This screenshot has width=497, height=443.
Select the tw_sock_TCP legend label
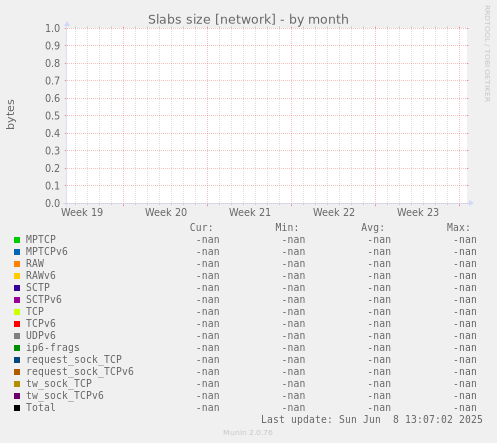coord(59,383)
